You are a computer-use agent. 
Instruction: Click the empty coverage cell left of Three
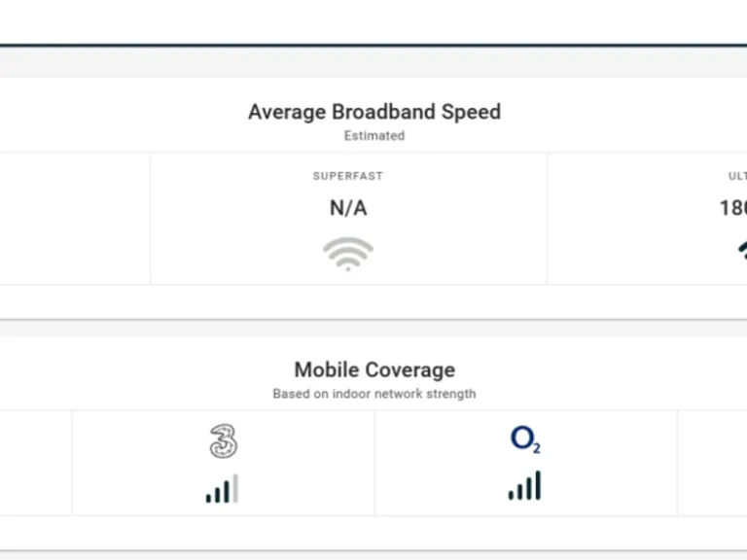tap(35, 463)
